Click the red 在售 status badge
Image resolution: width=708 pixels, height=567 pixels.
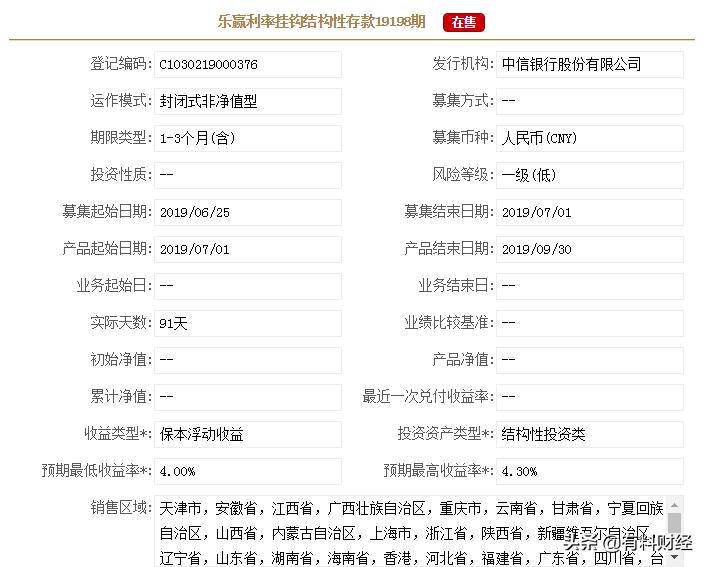coord(464,22)
